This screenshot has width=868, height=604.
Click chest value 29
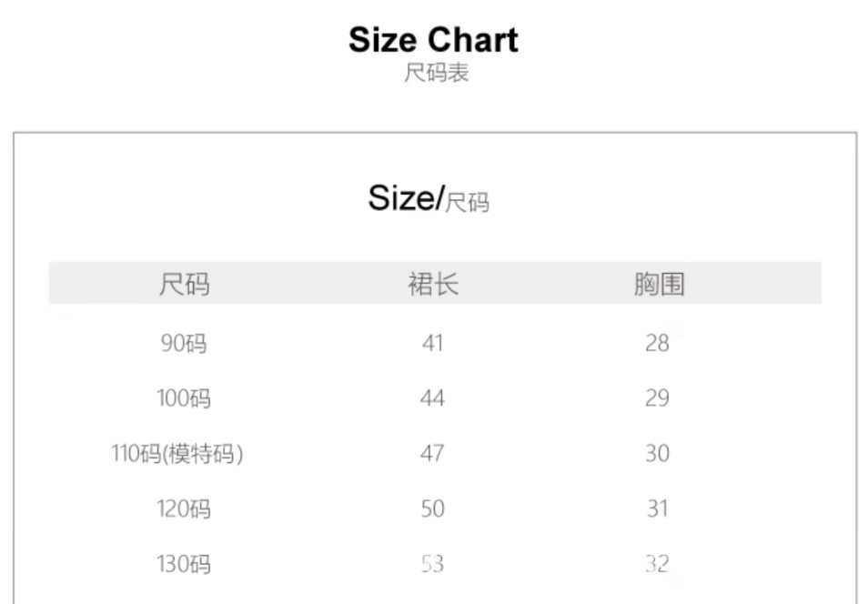coord(657,398)
